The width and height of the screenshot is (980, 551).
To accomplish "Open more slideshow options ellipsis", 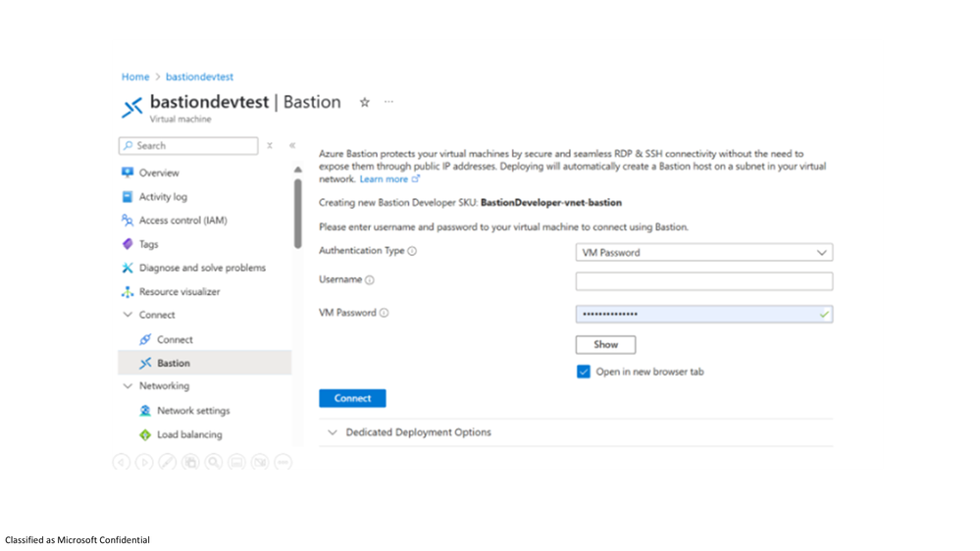I will [x=284, y=463].
